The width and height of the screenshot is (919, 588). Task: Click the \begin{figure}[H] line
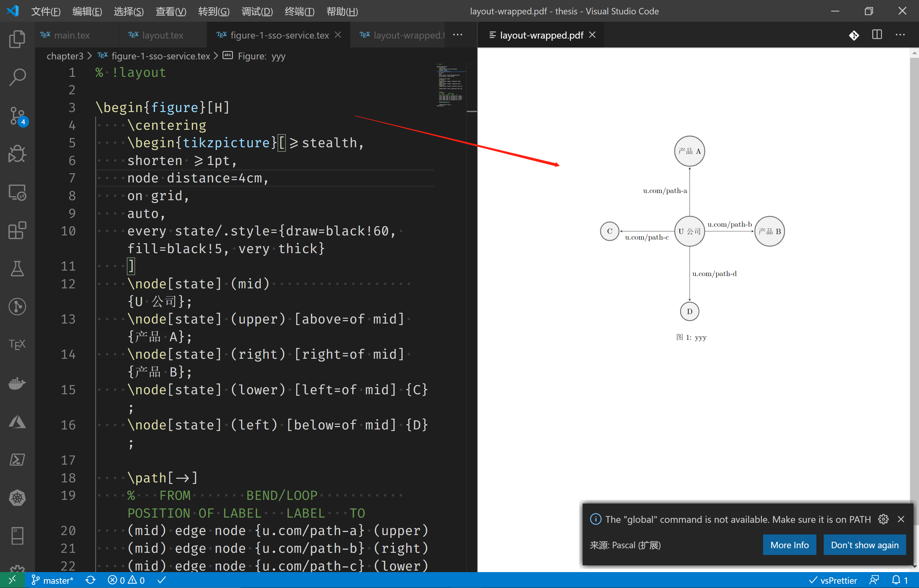click(163, 108)
